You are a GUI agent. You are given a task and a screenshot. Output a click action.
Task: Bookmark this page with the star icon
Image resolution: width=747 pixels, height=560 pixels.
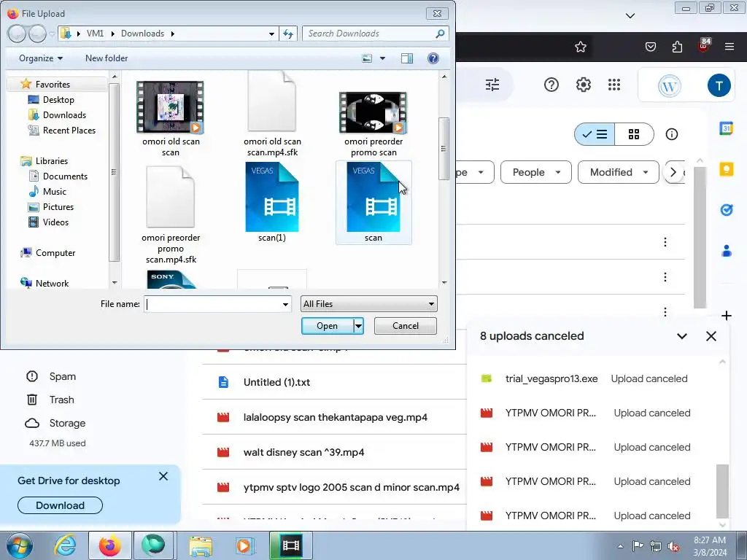pos(580,47)
